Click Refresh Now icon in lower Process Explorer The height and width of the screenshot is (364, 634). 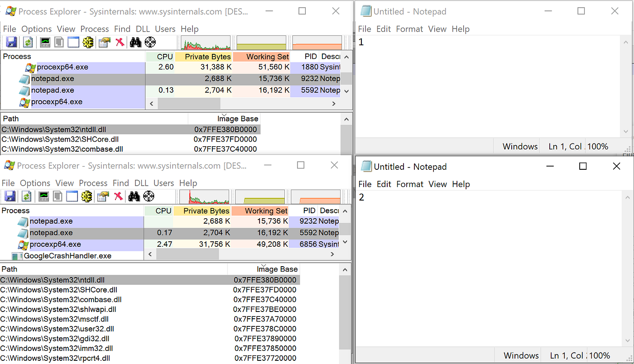[x=27, y=196]
